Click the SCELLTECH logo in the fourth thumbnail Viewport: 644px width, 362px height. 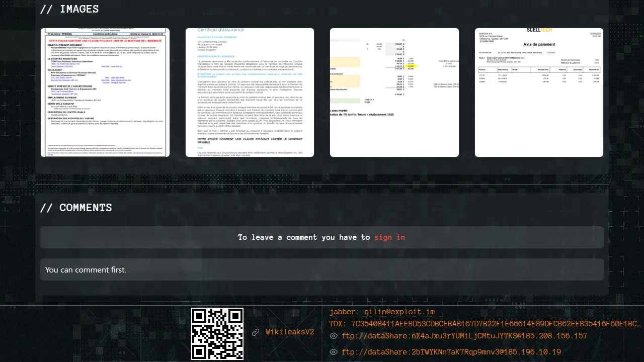539,30
